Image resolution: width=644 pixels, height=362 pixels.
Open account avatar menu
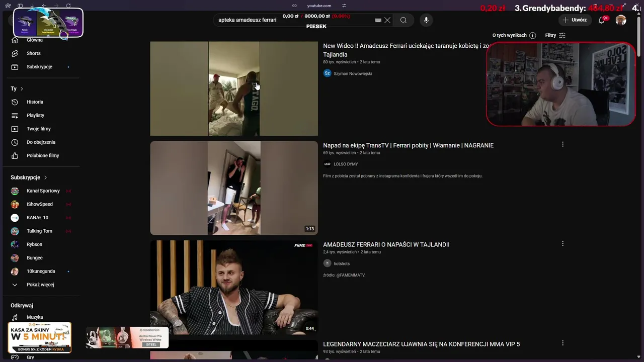[621, 20]
